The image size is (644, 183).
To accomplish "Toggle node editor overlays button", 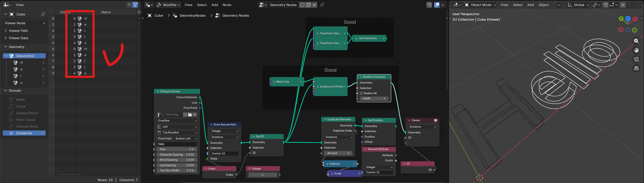I will pos(437,5).
